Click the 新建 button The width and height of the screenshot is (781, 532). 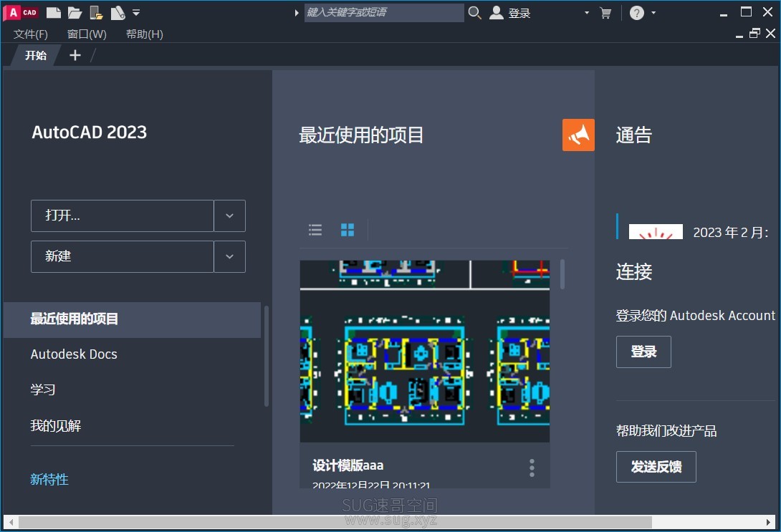(x=122, y=256)
